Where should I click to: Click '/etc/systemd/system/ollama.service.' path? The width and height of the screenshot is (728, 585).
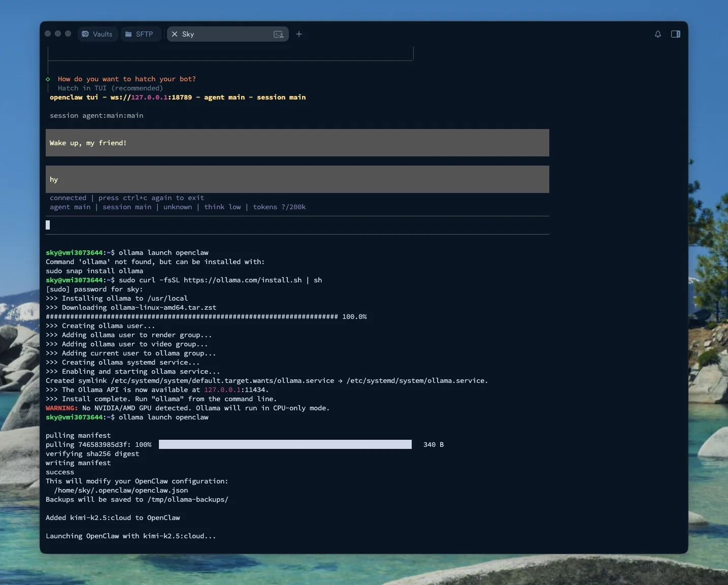point(417,380)
